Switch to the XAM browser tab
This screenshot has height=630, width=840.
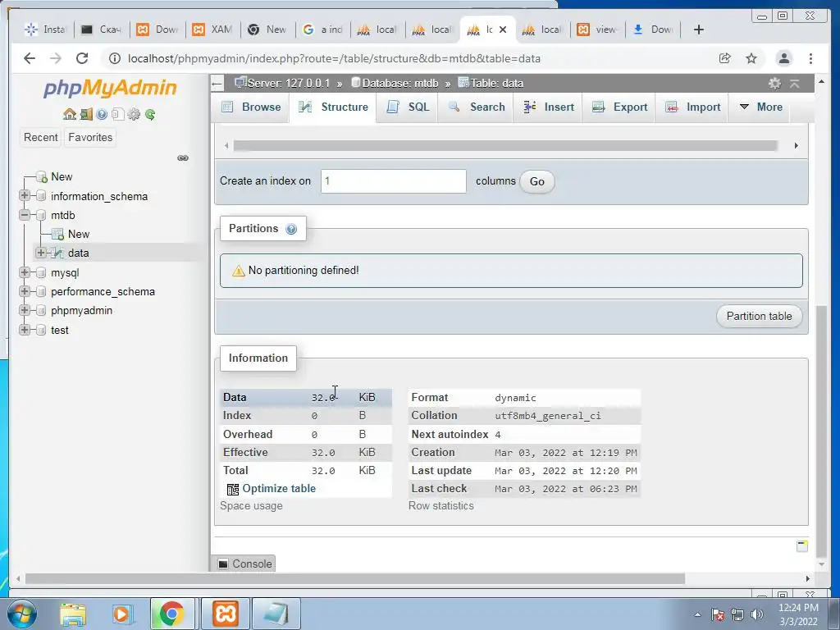pyautogui.click(x=212, y=30)
